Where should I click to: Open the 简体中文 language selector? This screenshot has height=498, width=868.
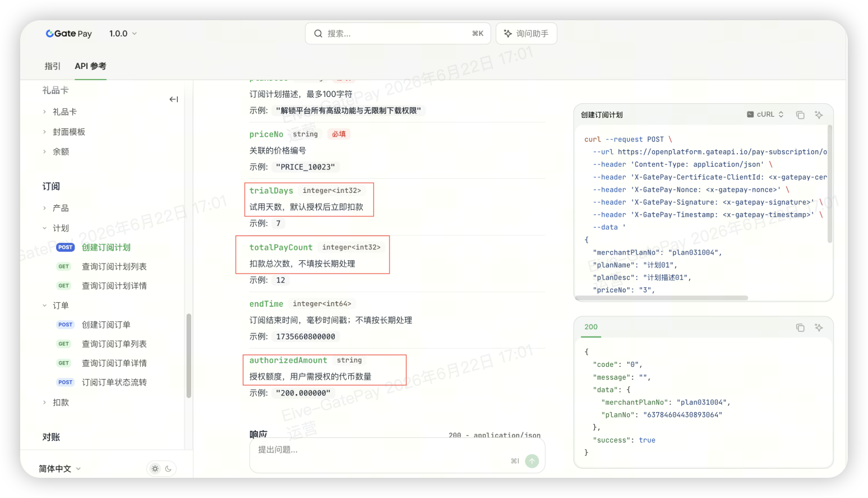[60, 469]
